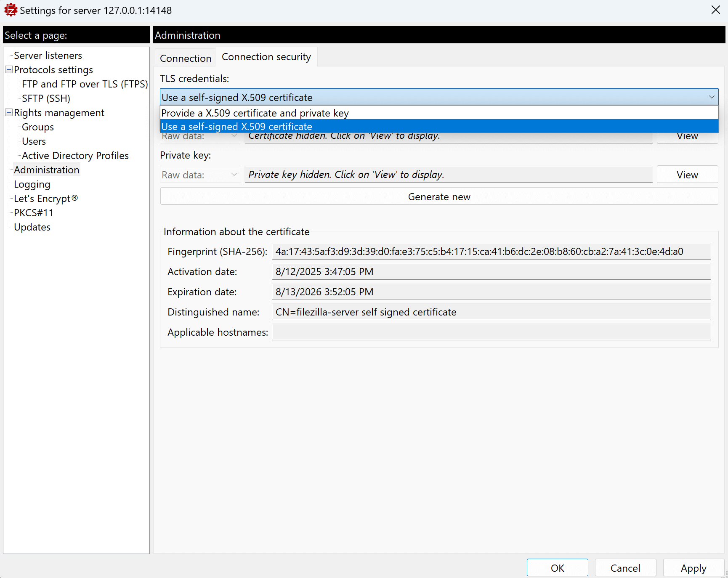This screenshot has width=728, height=578.
Task: Choose Use a self-signed X.509 certificate option
Action: coord(439,126)
